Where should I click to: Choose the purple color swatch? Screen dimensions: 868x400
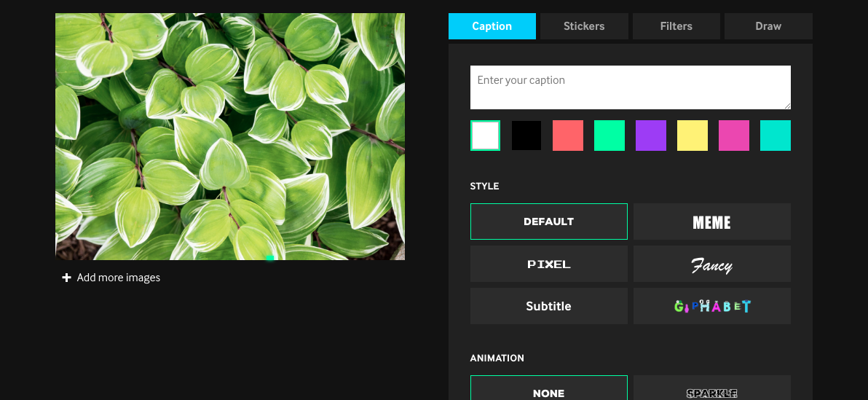click(651, 136)
